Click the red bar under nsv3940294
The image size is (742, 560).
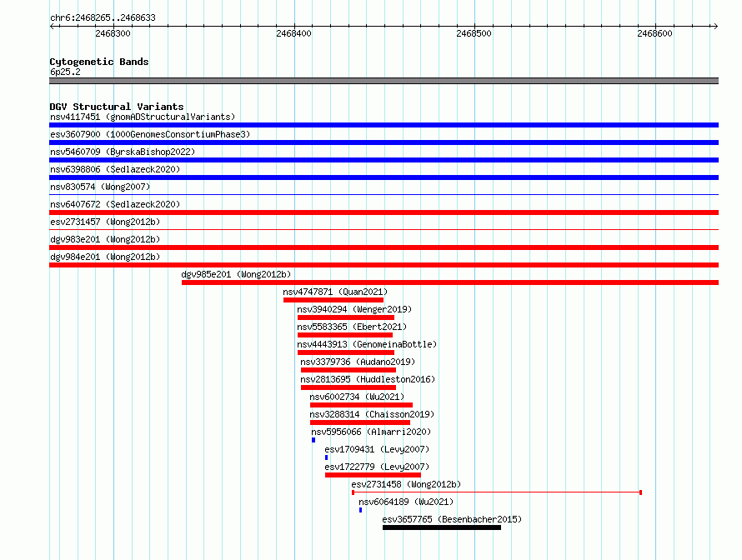[346, 317]
